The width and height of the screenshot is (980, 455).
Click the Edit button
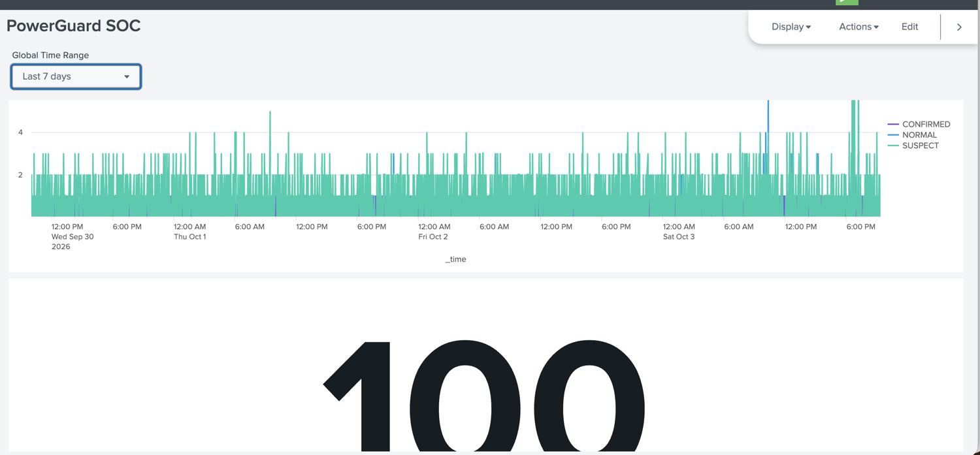coord(909,27)
